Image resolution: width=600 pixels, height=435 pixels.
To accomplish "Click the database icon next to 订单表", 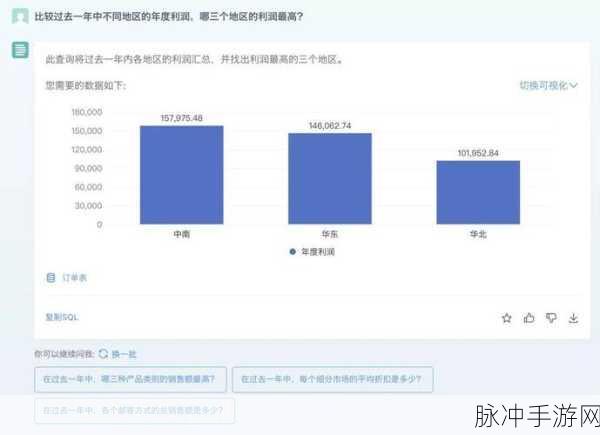I will [x=51, y=278].
